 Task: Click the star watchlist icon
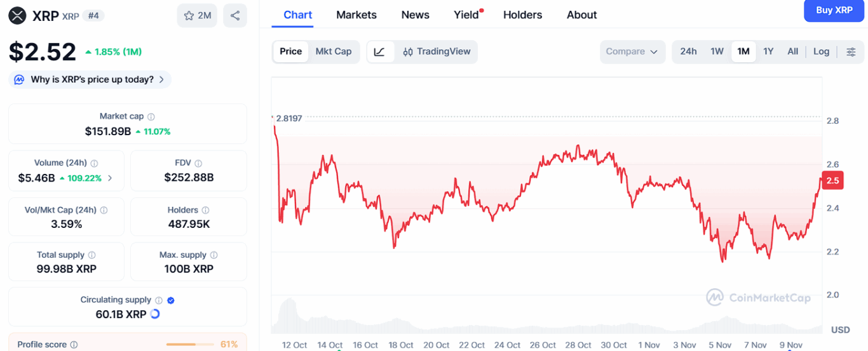[x=189, y=16]
